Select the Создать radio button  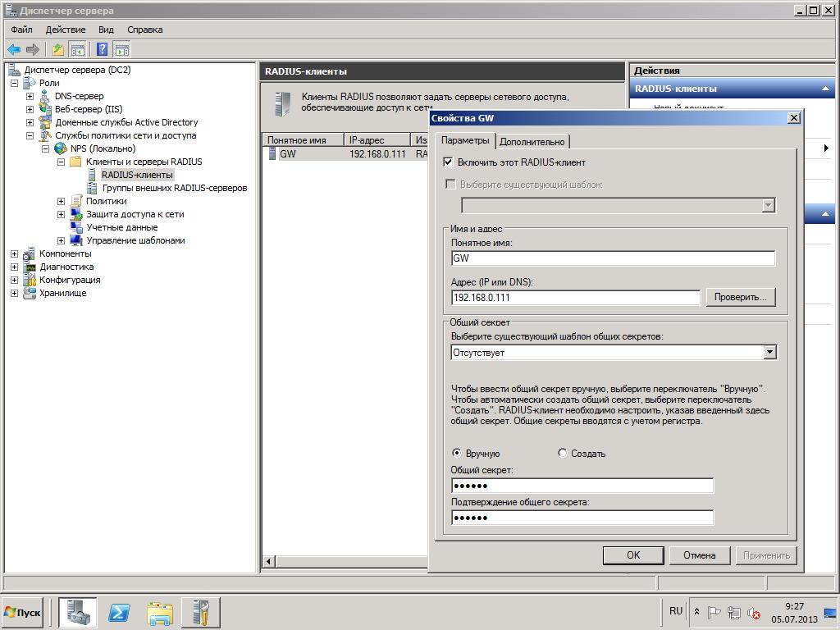pyautogui.click(x=562, y=453)
